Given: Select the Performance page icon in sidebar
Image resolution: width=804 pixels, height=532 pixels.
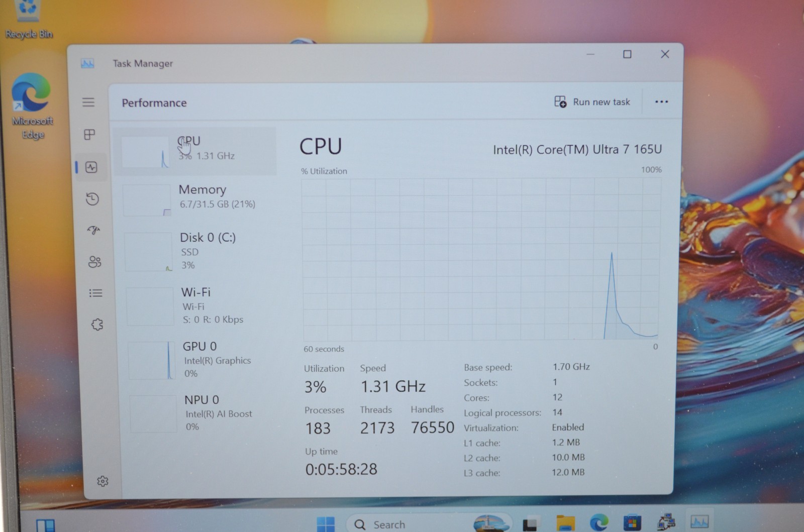Looking at the screenshot, I should (91, 167).
